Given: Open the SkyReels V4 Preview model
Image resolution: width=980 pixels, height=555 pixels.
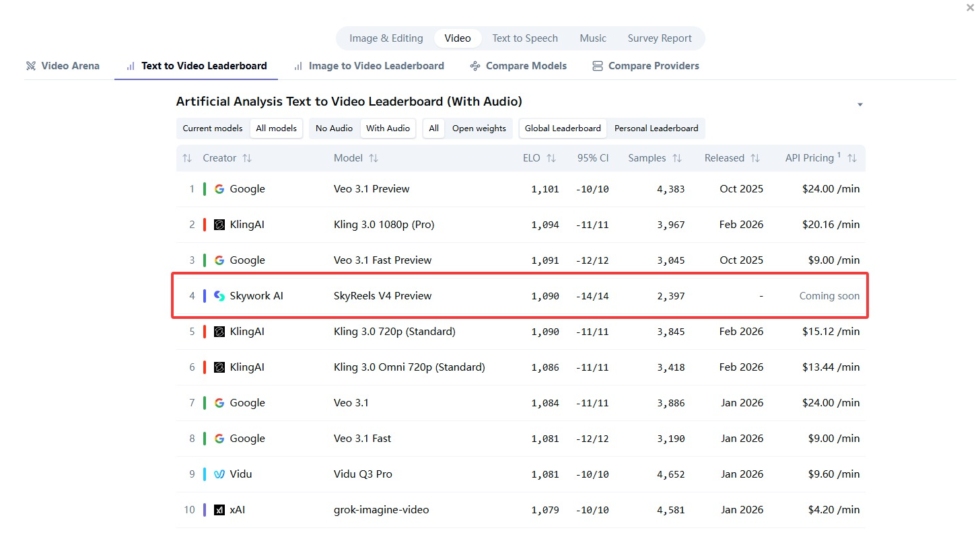Looking at the screenshot, I should [x=382, y=296].
